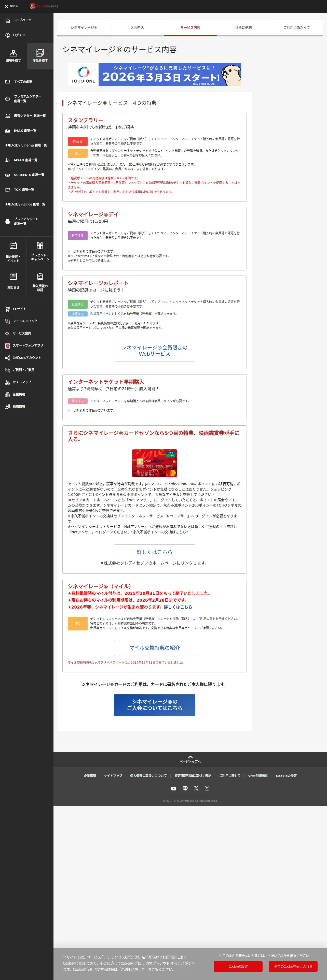Switch to the シネマイレージ® tab
Screen dimensions: 327x980
tap(84, 28)
